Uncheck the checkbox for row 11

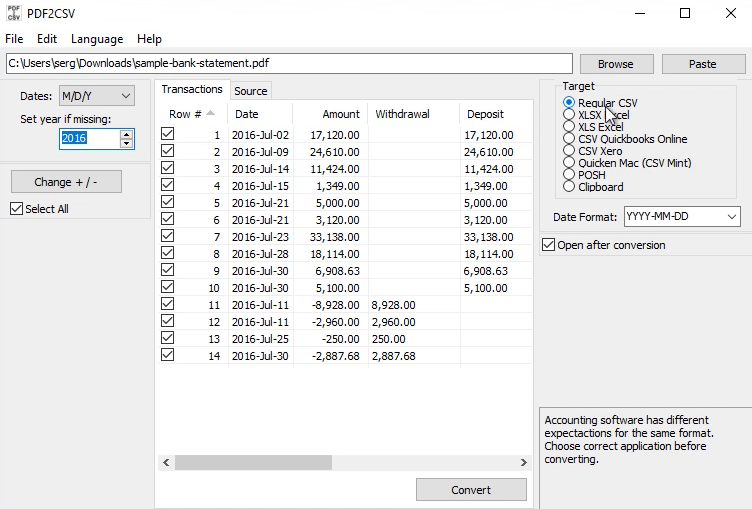167,304
